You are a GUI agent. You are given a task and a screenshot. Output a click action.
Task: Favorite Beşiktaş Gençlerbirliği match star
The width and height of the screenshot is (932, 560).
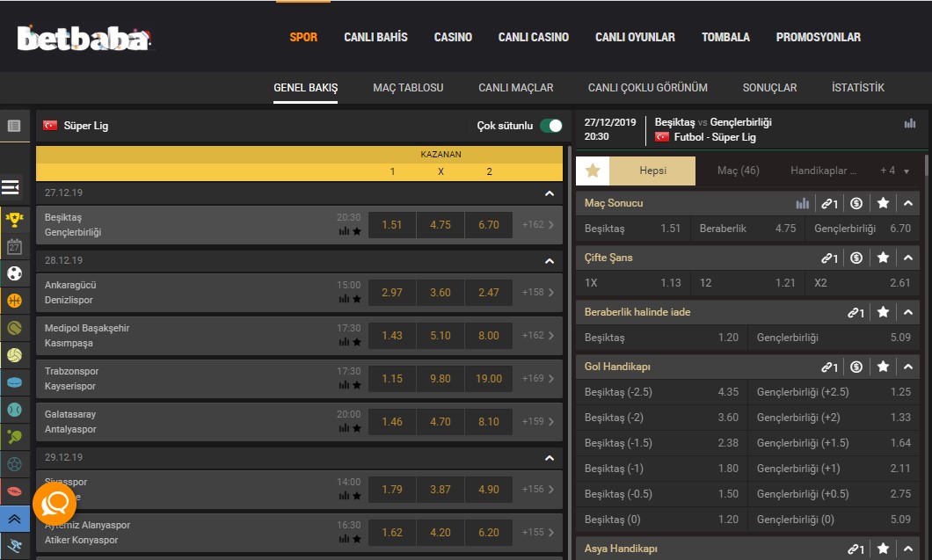click(357, 231)
